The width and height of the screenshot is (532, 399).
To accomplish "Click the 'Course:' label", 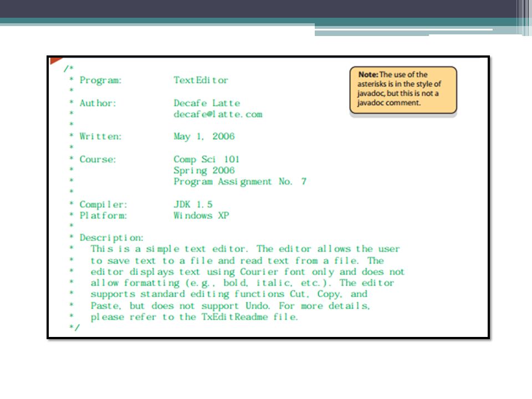I will point(98,160).
